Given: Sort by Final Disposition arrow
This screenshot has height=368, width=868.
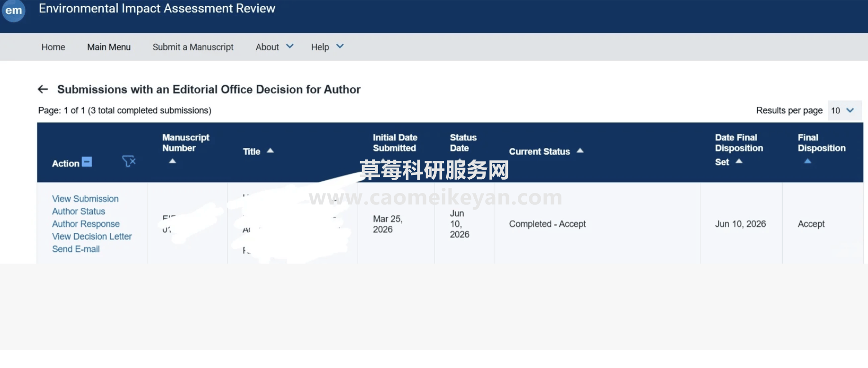Looking at the screenshot, I should tap(808, 161).
